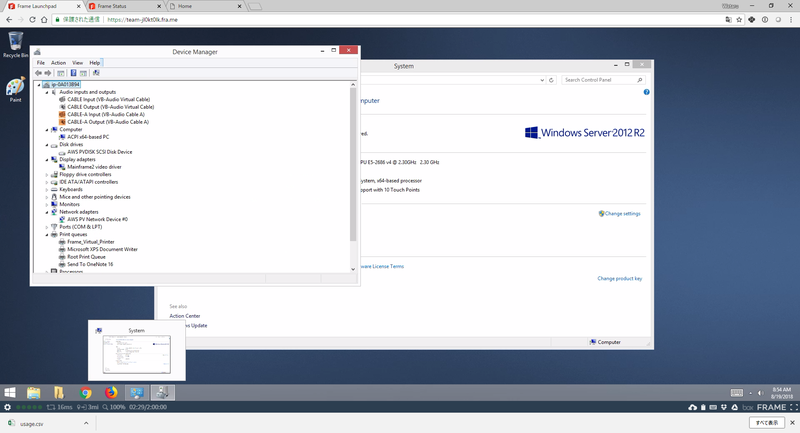Click System window preview thumbnail
Screen dimensions: 800x433
click(137, 354)
